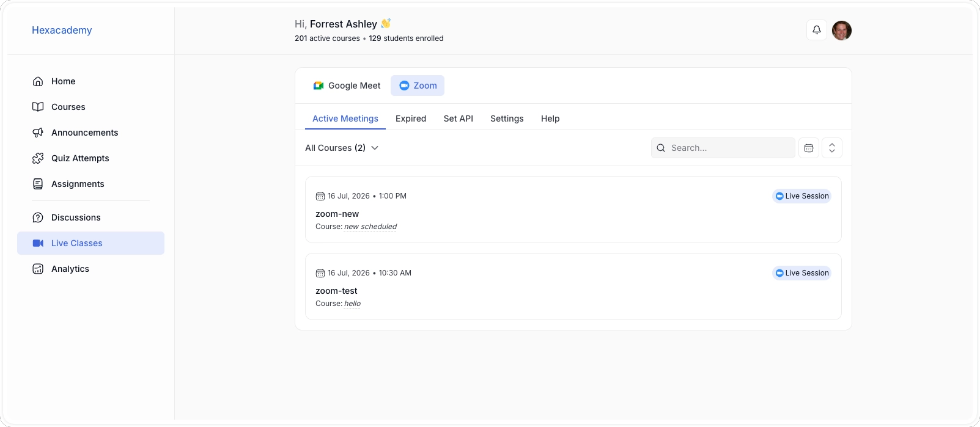Image resolution: width=980 pixels, height=427 pixels.
Task: Open the calendar date filter icon
Action: [x=809, y=148]
